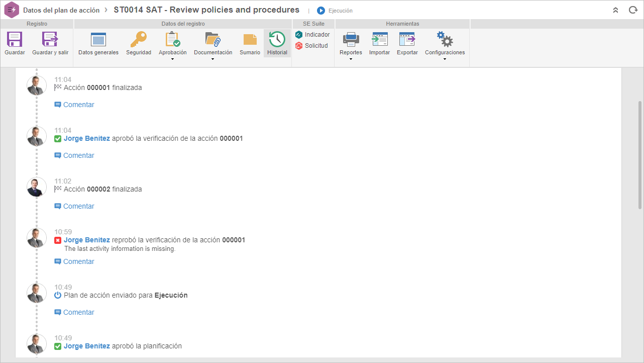Click Comentar under reprobó la verificación entry

point(74,261)
